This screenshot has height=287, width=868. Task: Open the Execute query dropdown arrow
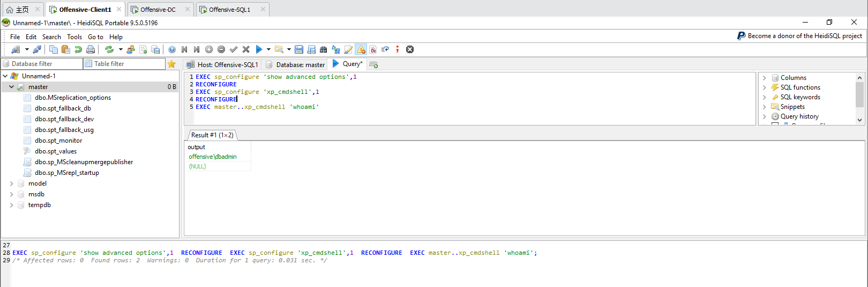[x=268, y=49]
